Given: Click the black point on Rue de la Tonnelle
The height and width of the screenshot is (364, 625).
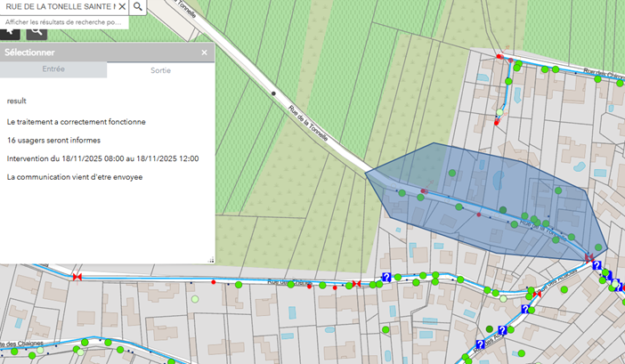Looking at the screenshot, I should click(273, 93).
